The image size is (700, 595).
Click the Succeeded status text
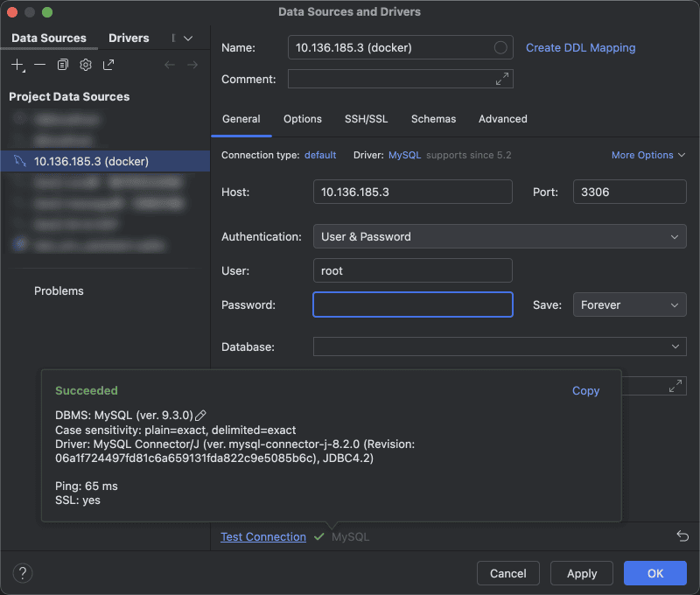click(86, 390)
